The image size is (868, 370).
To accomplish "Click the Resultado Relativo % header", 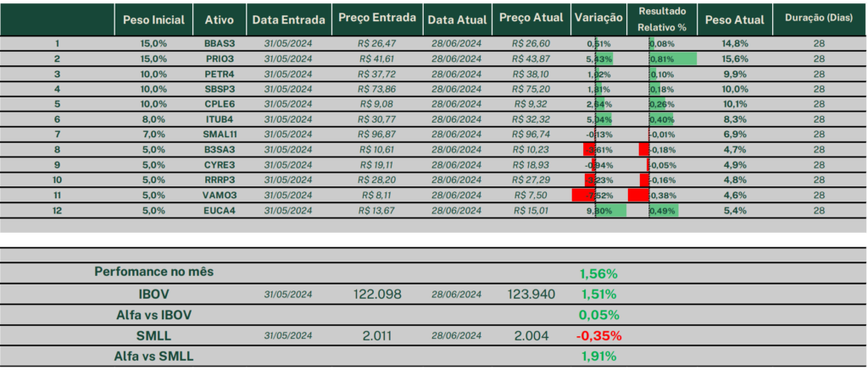I will pos(661,20).
